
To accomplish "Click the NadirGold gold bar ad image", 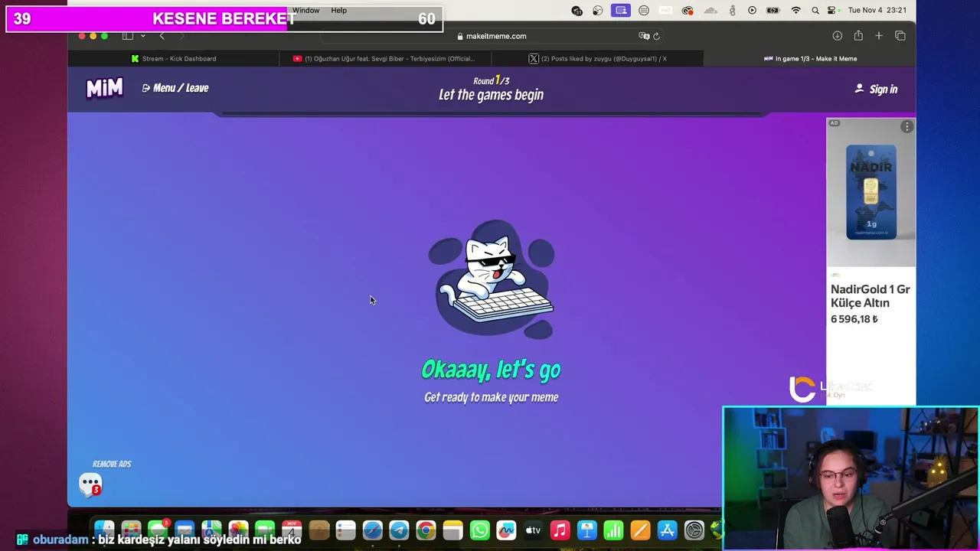I will point(871,193).
